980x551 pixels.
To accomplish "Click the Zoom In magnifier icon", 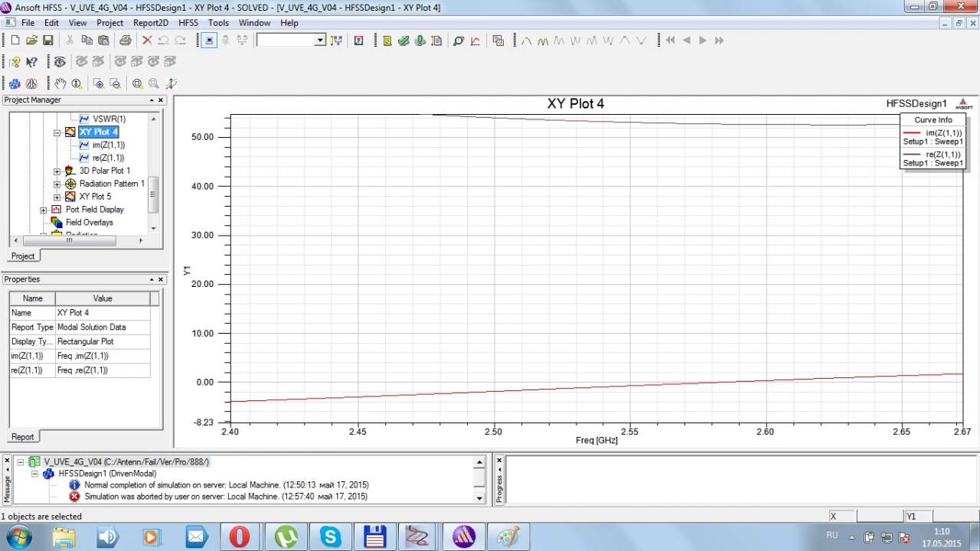I will [99, 83].
